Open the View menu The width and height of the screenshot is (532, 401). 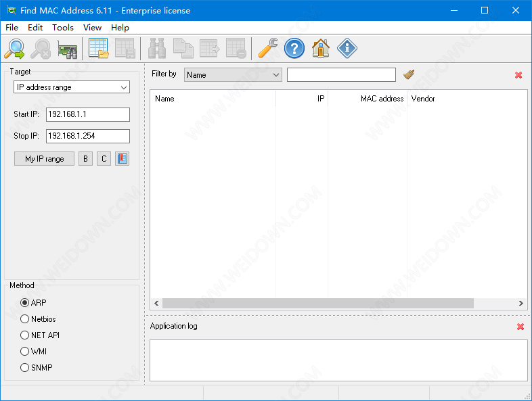point(92,28)
